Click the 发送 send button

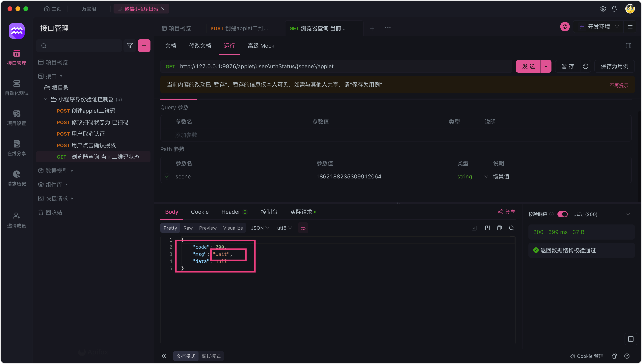[528, 66]
